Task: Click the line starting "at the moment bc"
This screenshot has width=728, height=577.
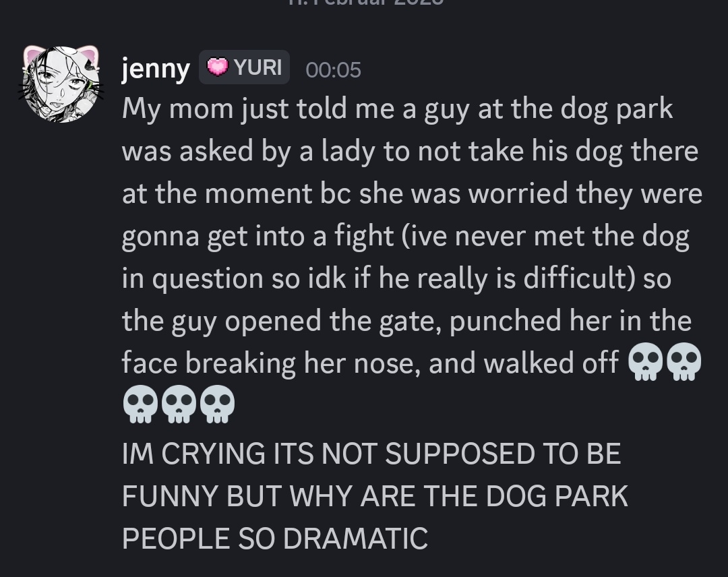Action: pyautogui.click(x=412, y=194)
